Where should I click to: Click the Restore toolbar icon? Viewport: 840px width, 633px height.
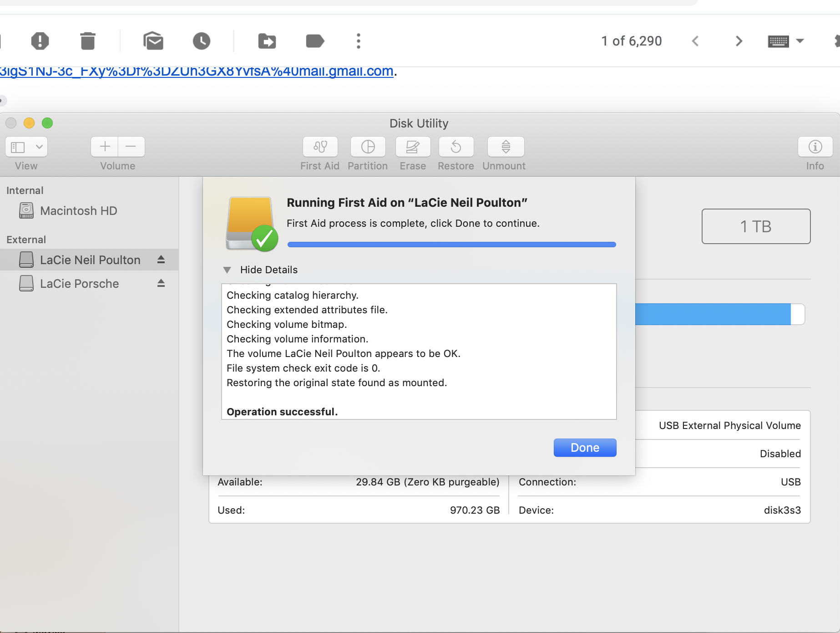[x=456, y=147]
